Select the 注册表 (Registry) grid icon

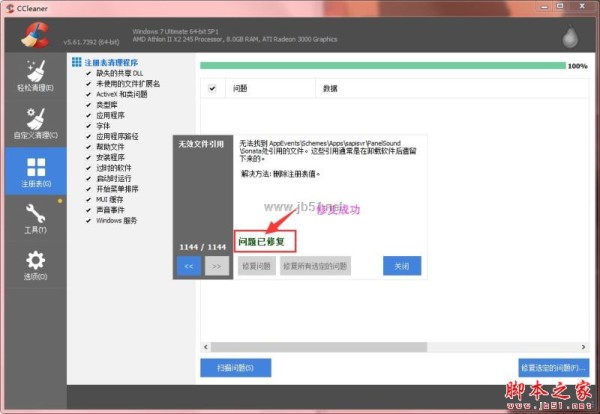coord(34,171)
